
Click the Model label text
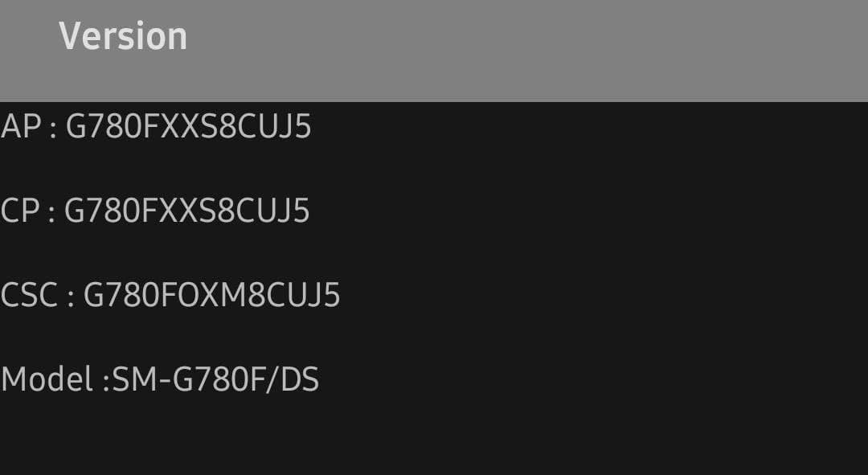pyautogui.click(x=47, y=380)
